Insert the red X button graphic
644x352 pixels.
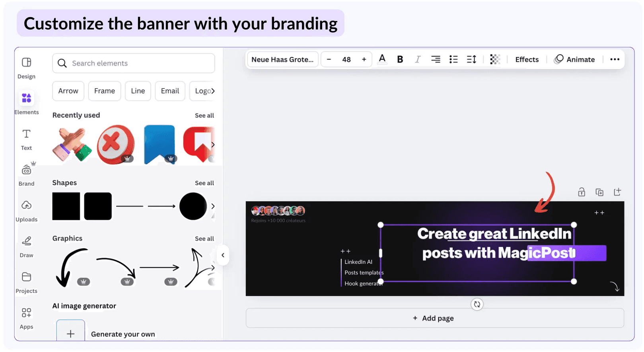pyautogui.click(x=116, y=145)
